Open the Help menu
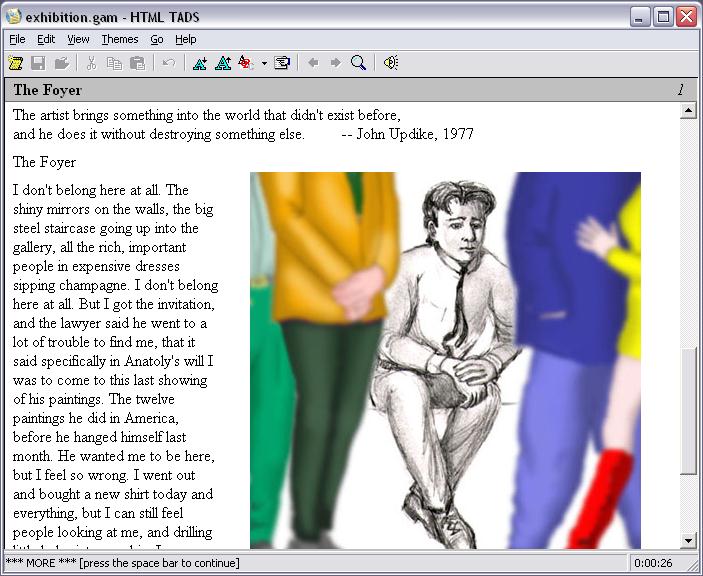703x576 pixels. click(x=186, y=39)
